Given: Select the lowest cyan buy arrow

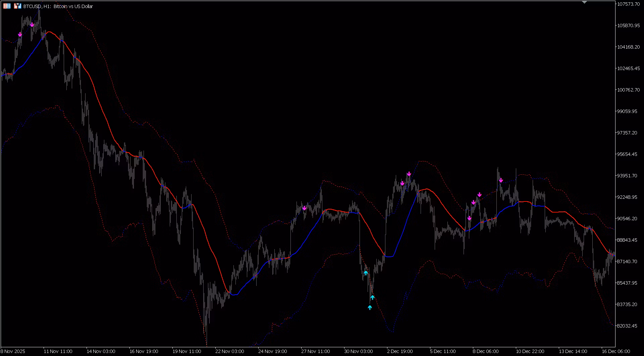Looking at the screenshot, I should [x=370, y=307].
